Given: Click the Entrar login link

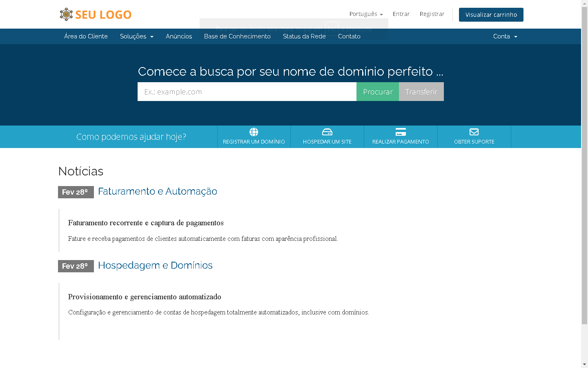Looking at the screenshot, I should tap(401, 14).
